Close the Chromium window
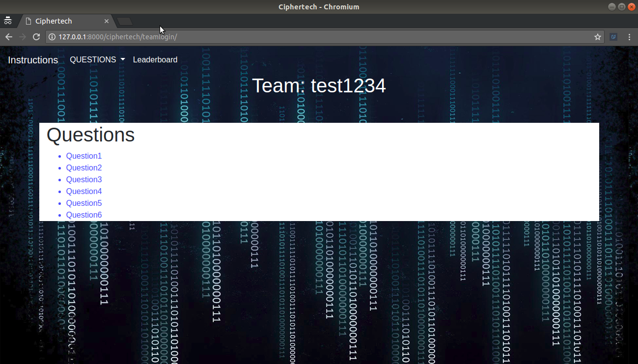 click(632, 7)
